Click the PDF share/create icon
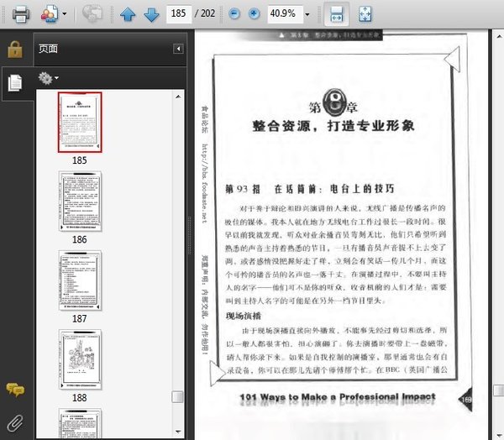This screenshot has width=504, height=440. click(50, 14)
